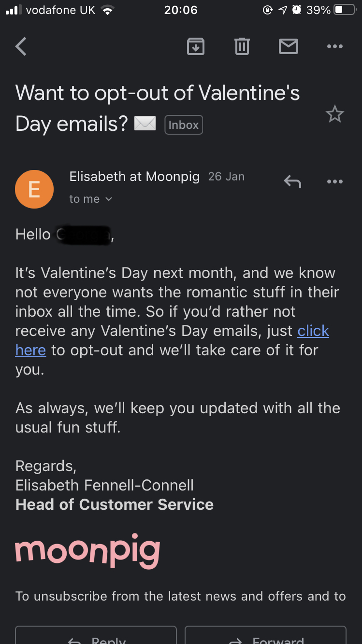Go back using the left chevron arrow

(x=21, y=47)
